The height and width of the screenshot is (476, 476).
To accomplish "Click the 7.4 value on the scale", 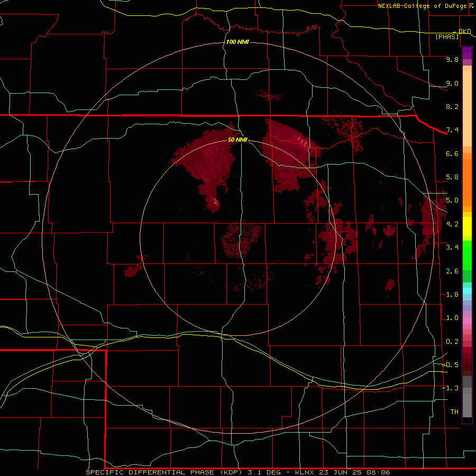I will [452, 130].
